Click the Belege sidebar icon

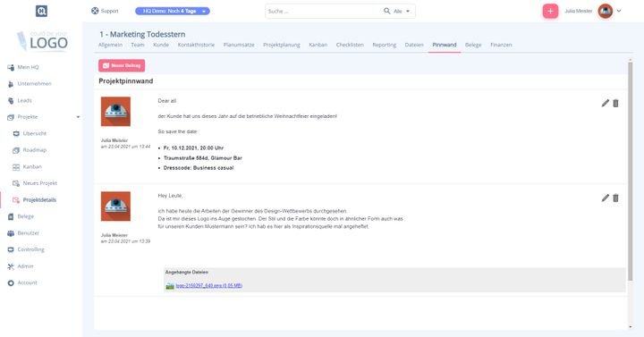point(11,216)
